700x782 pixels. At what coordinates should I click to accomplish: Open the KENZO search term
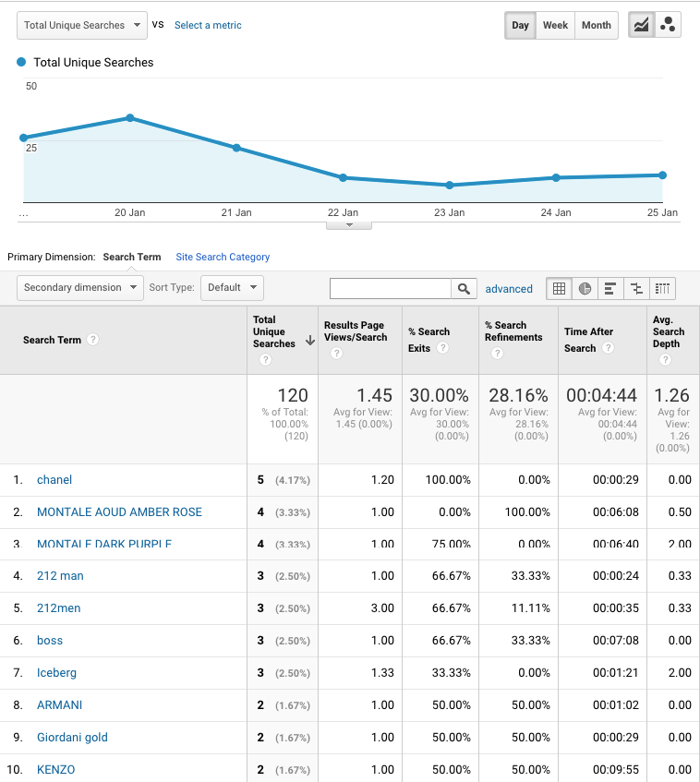point(56,769)
